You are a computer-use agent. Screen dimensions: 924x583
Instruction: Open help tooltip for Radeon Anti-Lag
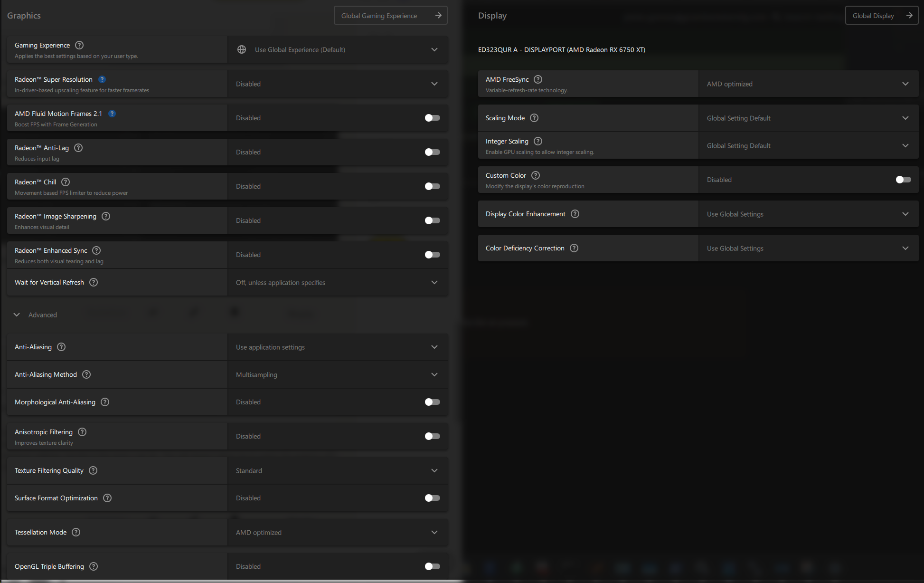point(78,148)
